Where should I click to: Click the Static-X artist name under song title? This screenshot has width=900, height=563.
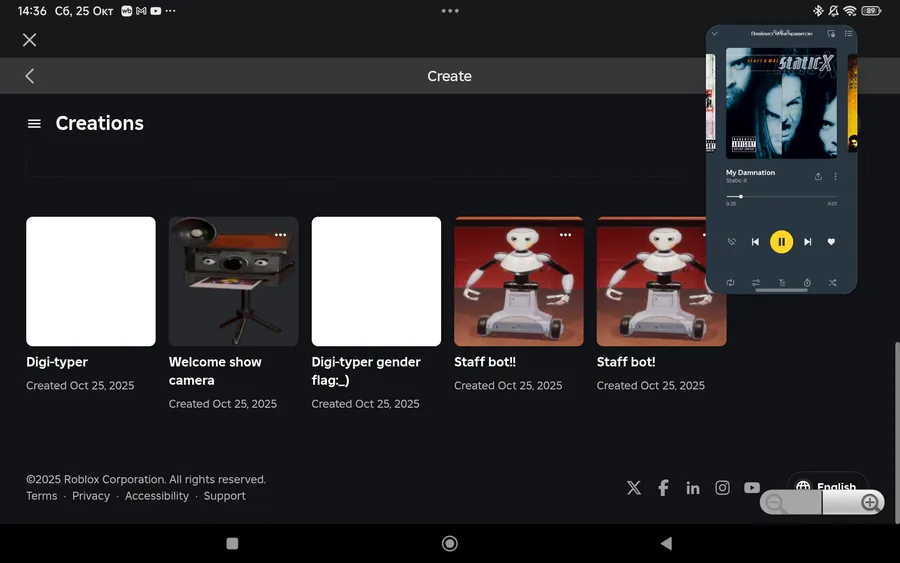click(x=736, y=181)
